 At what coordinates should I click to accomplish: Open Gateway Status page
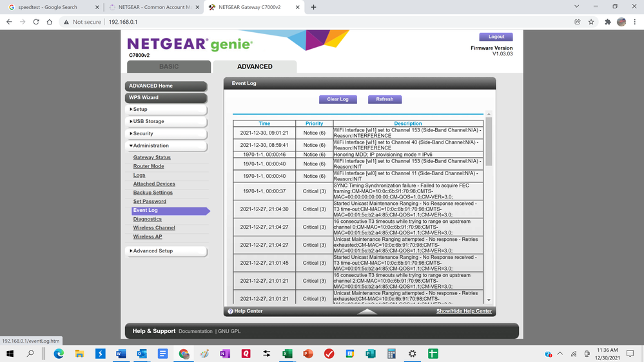pyautogui.click(x=151, y=157)
